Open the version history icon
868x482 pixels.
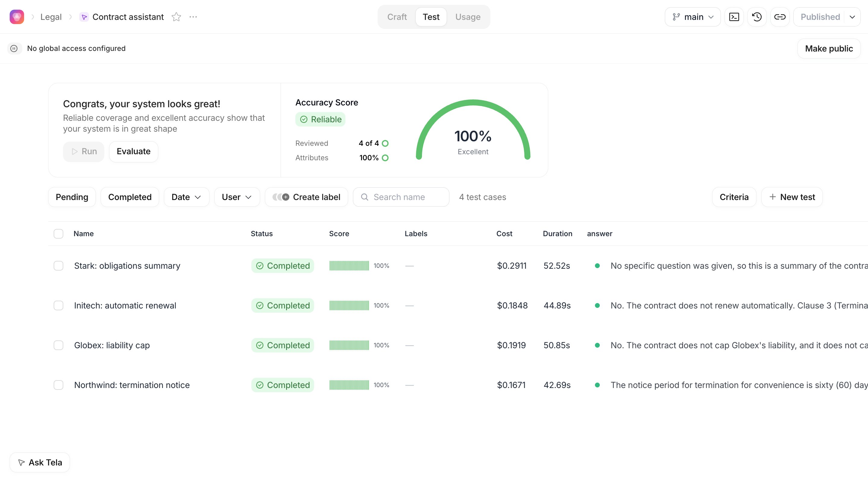[757, 17]
